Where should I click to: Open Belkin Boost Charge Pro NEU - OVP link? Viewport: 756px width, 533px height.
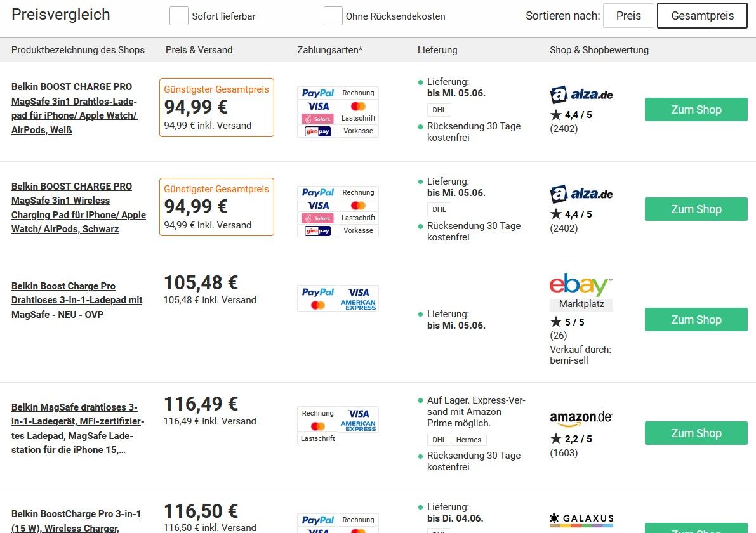pos(77,300)
